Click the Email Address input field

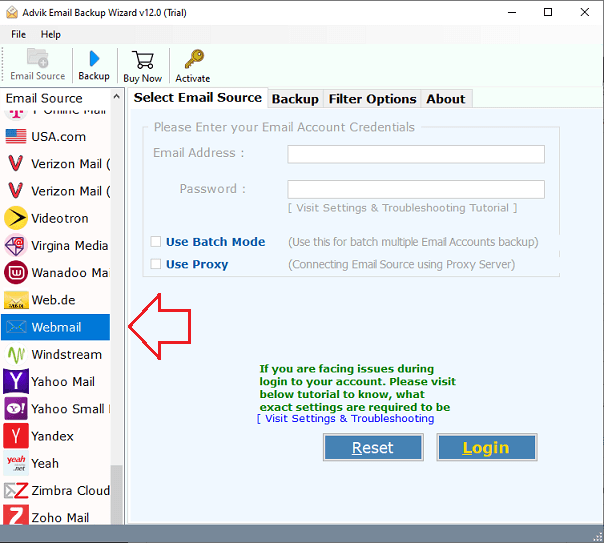tap(416, 154)
